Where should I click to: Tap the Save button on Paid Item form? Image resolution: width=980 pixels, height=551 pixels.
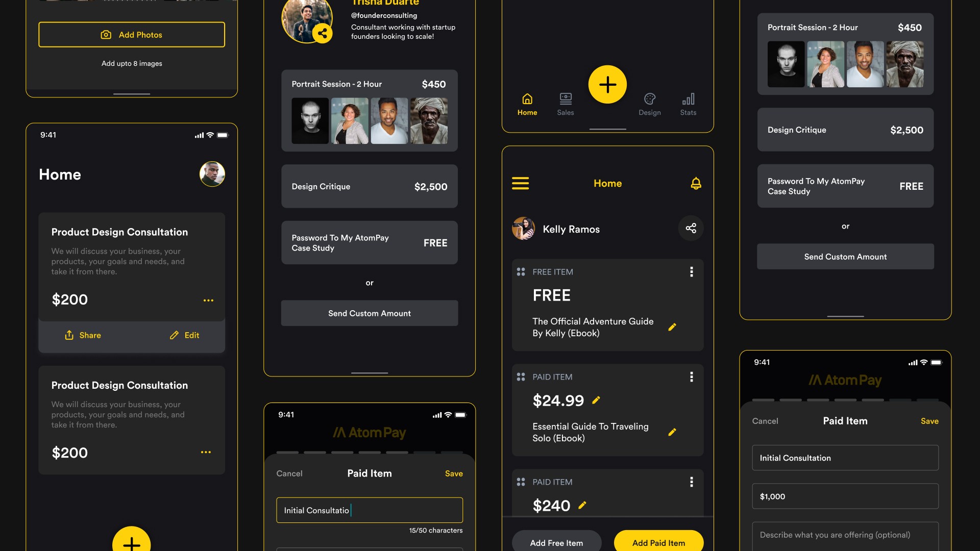pos(454,473)
